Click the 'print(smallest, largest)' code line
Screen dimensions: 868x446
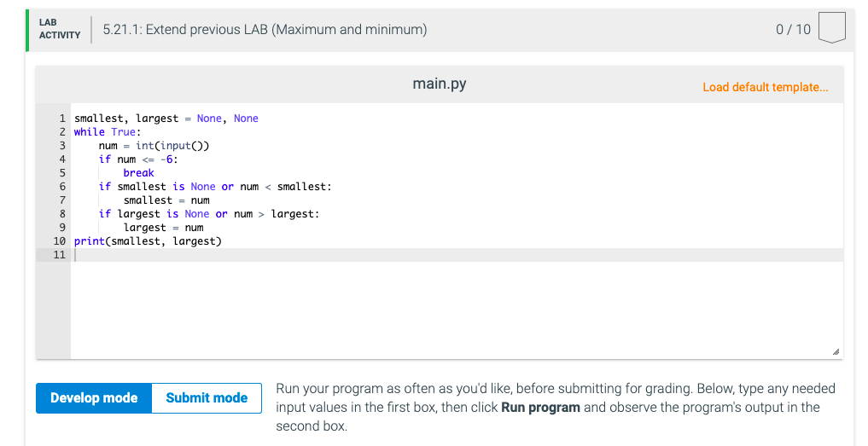[x=148, y=241]
